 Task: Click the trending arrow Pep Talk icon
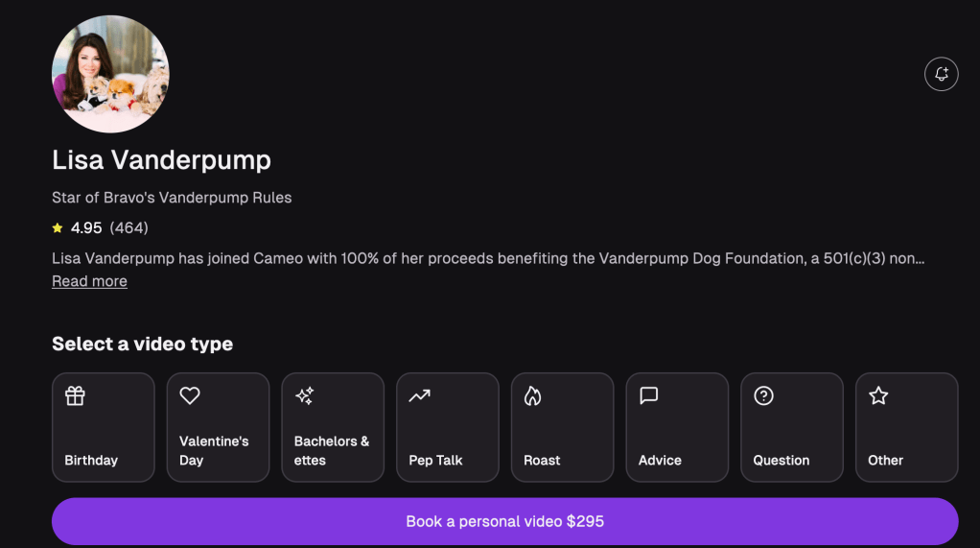coord(419,395)
